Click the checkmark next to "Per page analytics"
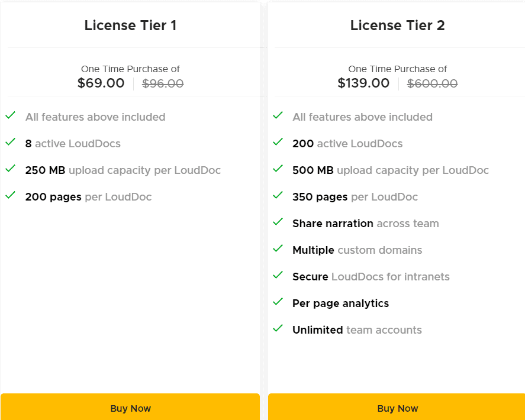 (x=278, y=303)
